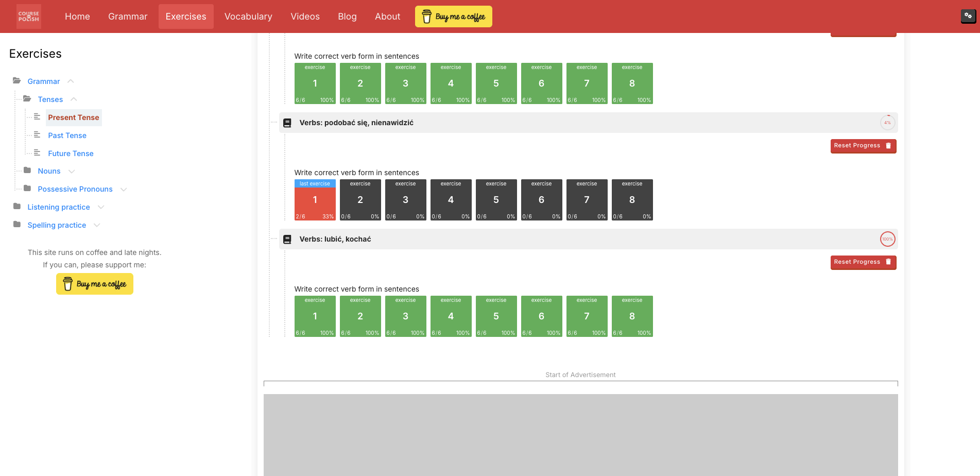Open the Videos menu item

305,16
